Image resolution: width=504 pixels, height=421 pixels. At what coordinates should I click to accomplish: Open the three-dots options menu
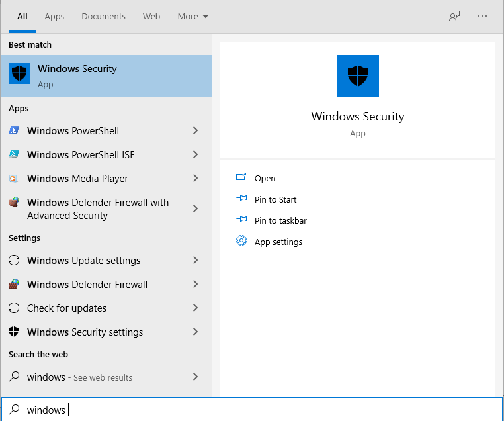pyautogui.click(x=482, y=17)
